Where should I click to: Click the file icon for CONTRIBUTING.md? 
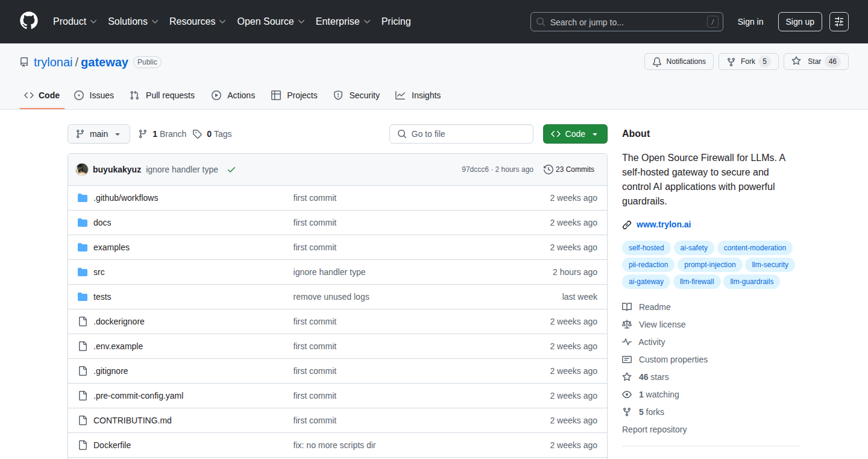[x=83, y=420]
